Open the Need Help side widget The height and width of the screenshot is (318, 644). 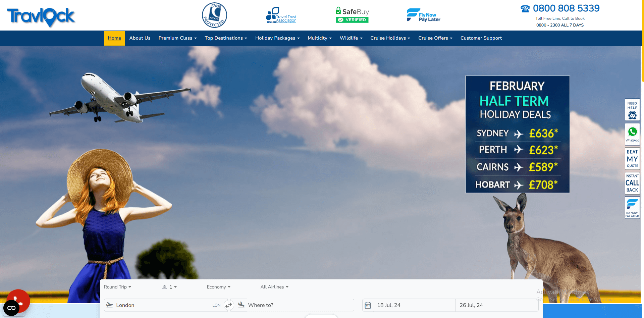[x=632, y=110]
